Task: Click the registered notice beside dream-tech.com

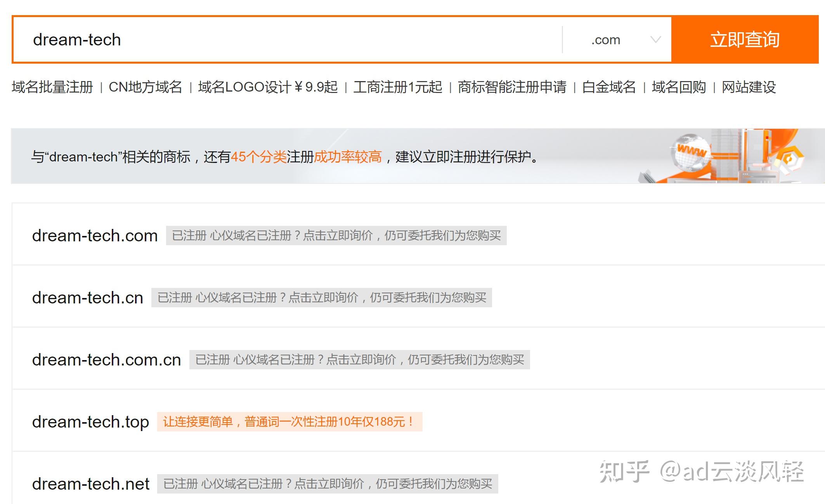Action: (336, 236)
